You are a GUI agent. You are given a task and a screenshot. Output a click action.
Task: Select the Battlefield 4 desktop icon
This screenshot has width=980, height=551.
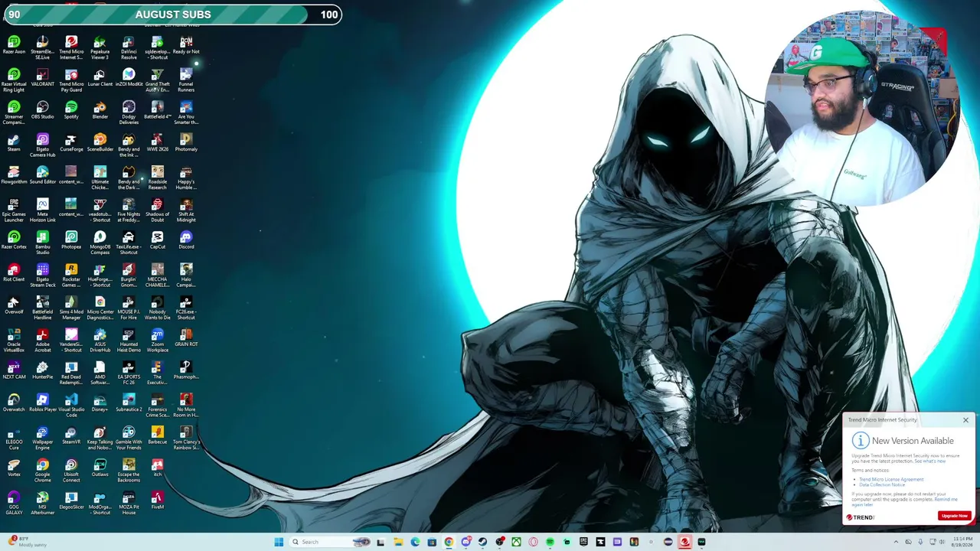[157, 110]
